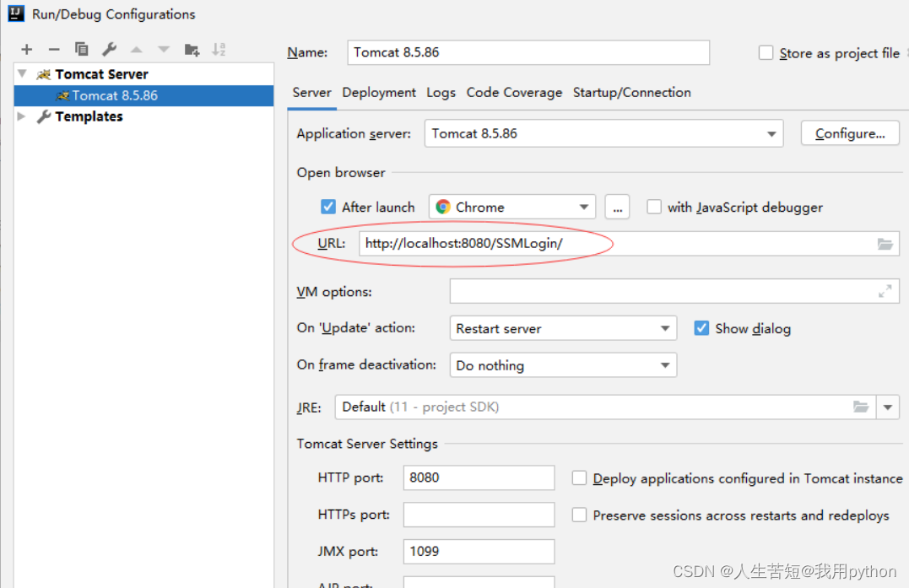The width and height of the screenshot is (909, 588).
Task: Copy the selected configuration
Action: click(x=82, y=50)
